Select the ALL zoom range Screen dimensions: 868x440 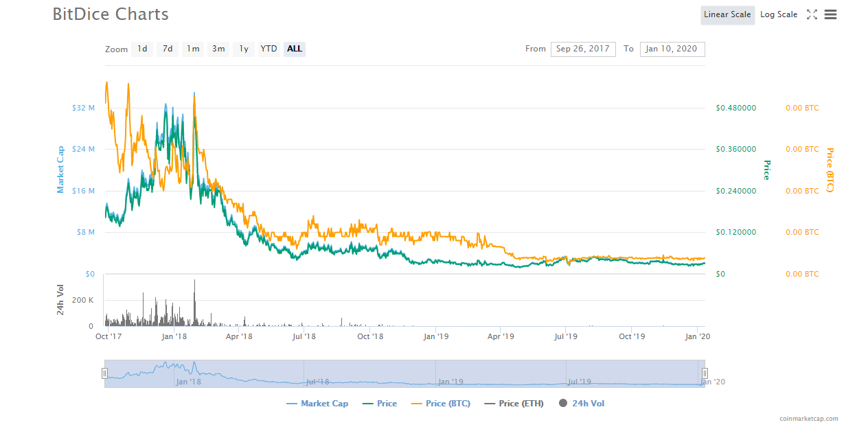(295, 49)
